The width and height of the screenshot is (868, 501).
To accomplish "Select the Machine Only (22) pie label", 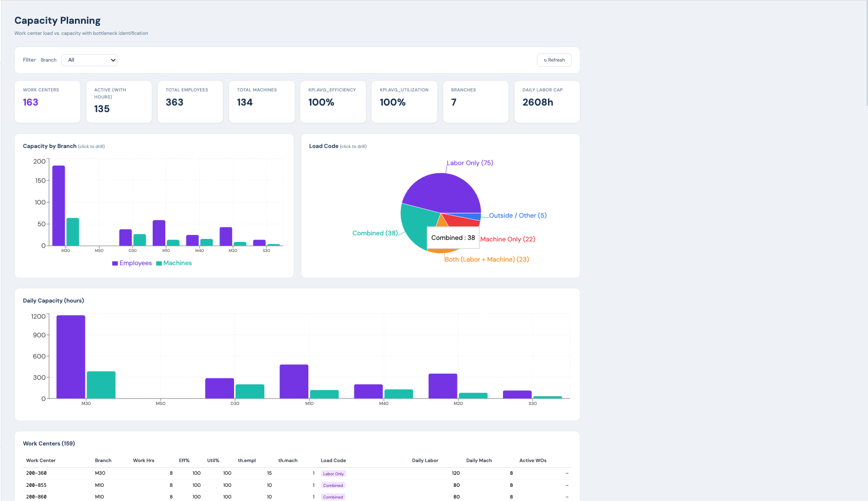I will pyautogui.click(x=508, y=239).
